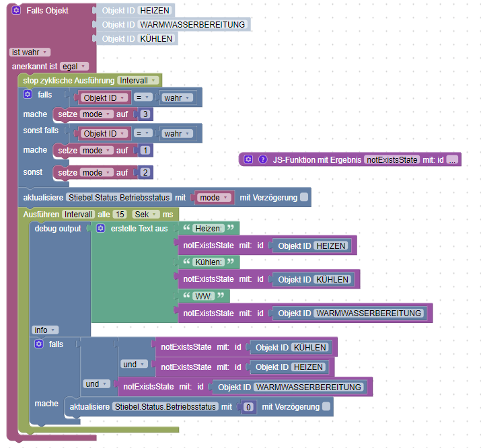Click KÜHLEN object ID in Falls Objekt trigger
481x448 pixels.
[x=156, y=38]
